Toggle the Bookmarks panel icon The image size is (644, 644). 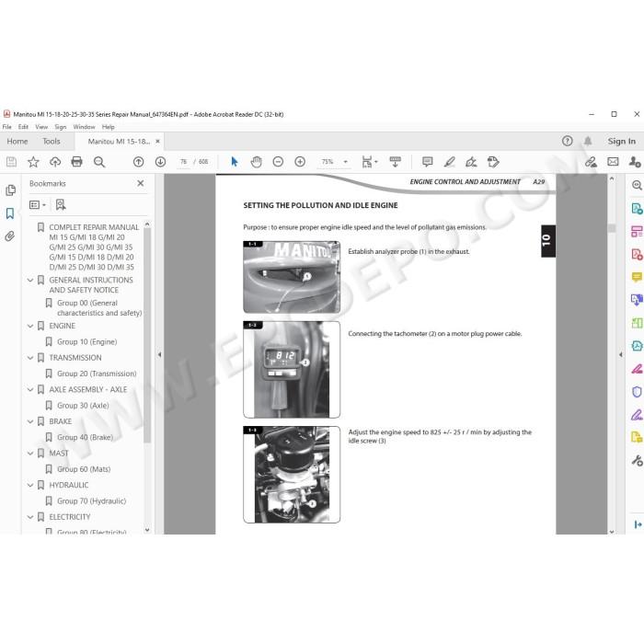pos(10,213)
